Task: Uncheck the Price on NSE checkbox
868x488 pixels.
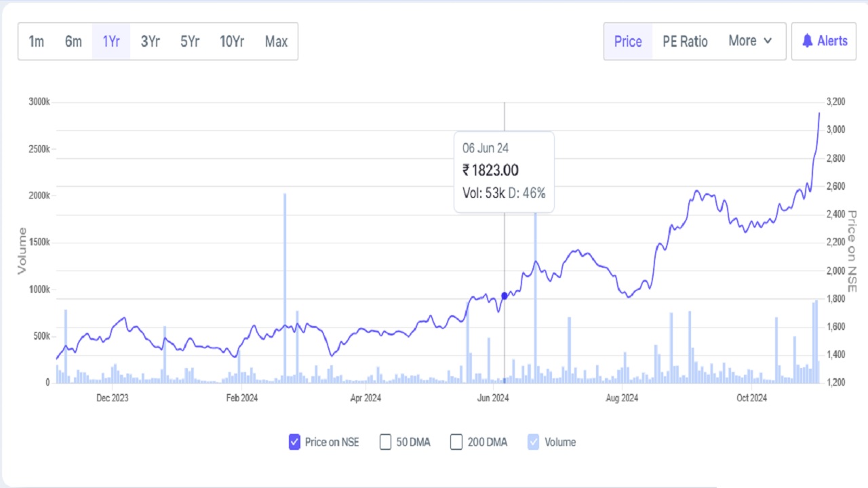Action: coord(294,442)
